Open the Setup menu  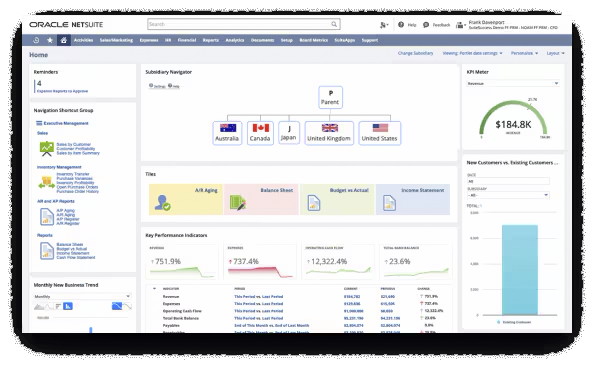click(286, 40)
